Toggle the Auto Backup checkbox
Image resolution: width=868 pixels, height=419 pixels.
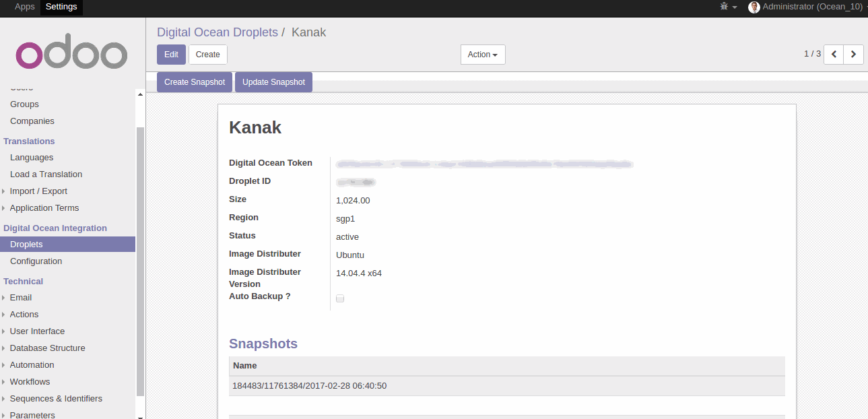click(340, 298)
